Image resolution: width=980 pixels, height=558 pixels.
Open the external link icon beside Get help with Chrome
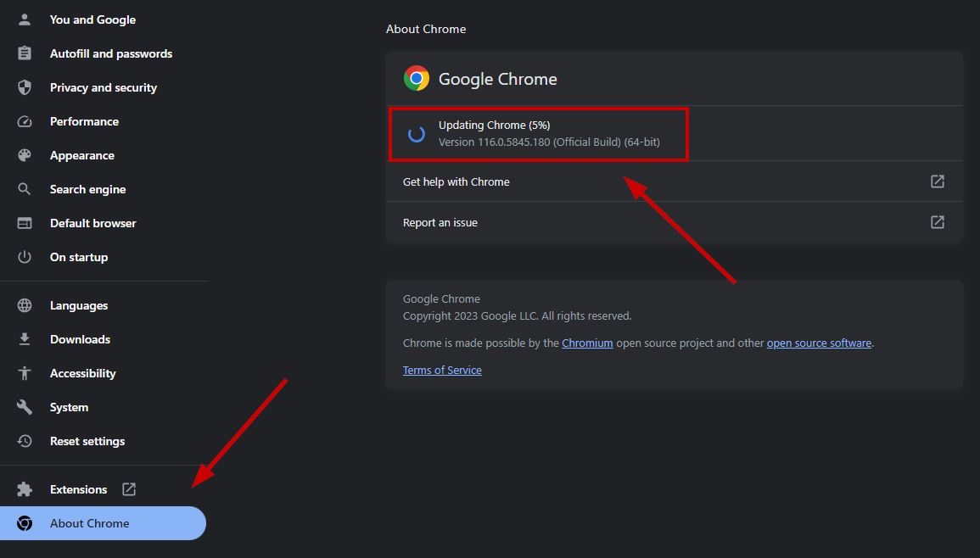pyautogui.click(x=937, y=181)
